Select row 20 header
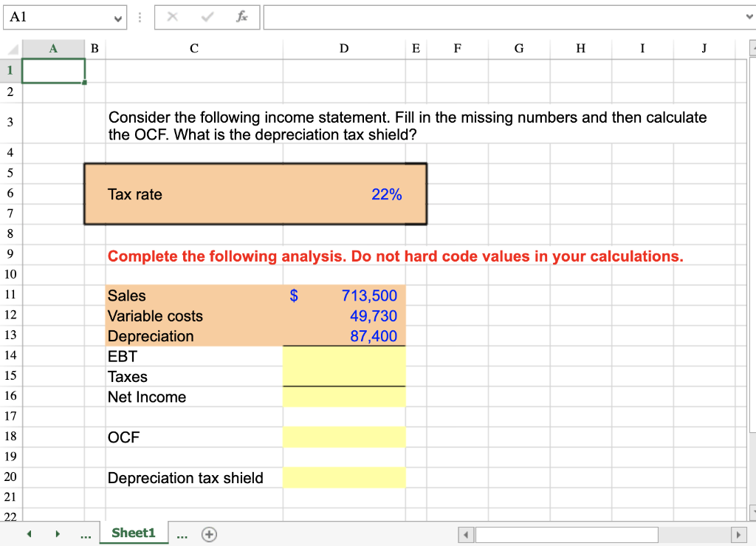The width and height of the screenshot is (756, 546). (10, 477)
